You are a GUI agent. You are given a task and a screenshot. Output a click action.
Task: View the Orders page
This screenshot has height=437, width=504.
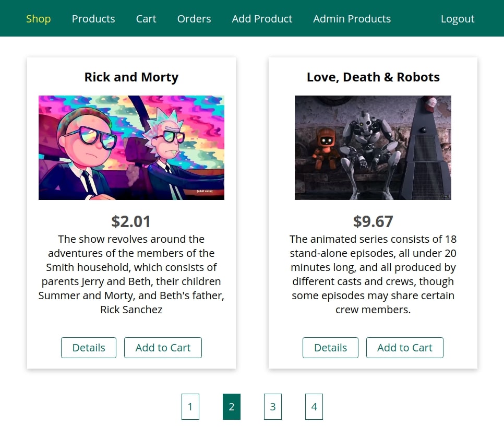194,19
